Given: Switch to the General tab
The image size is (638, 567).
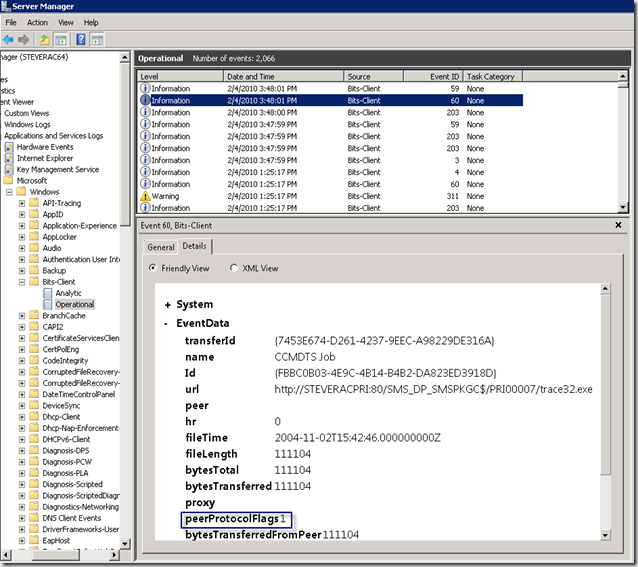Looking at the screenshot, I should 160,247.
